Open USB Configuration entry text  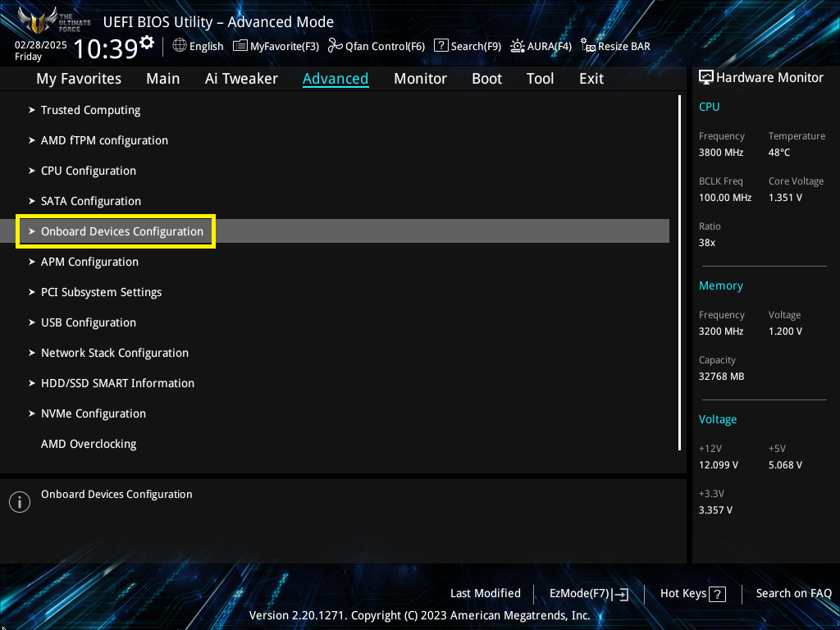tap(89, 322)
